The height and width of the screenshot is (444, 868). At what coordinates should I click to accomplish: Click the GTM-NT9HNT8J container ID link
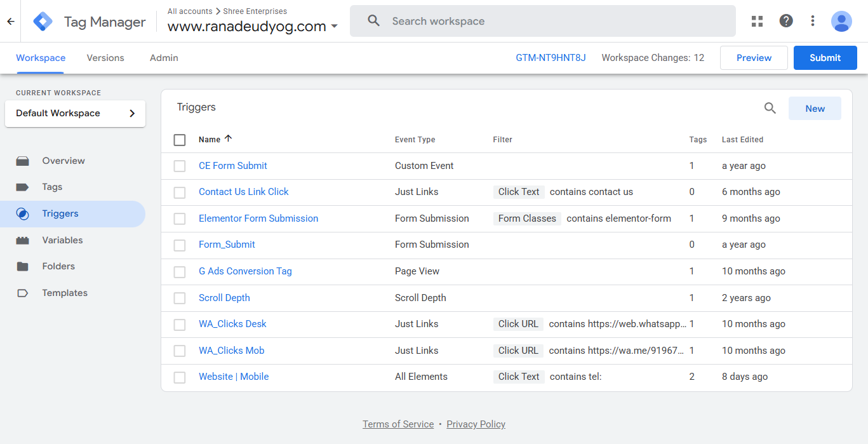click(551, 58)
